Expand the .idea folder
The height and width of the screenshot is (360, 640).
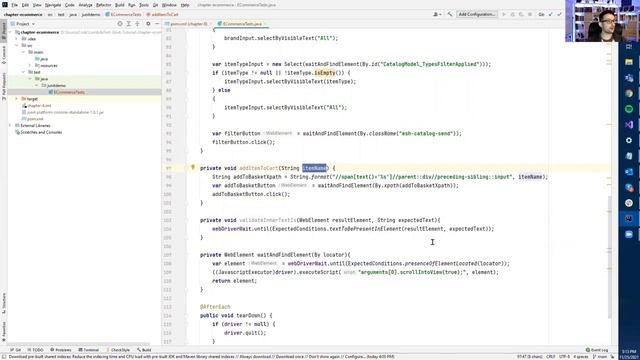17,39
